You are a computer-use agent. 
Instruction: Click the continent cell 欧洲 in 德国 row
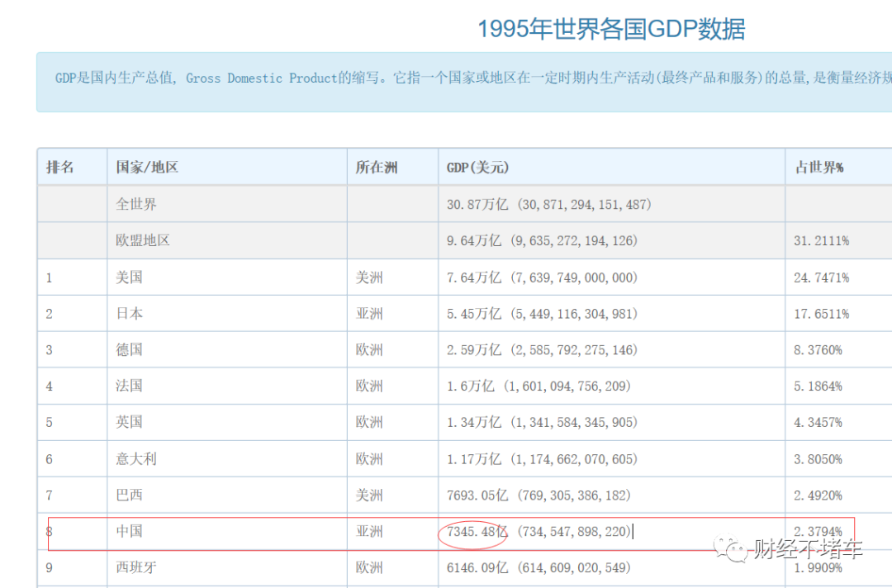pyautogui.click(x=369, y=349)
